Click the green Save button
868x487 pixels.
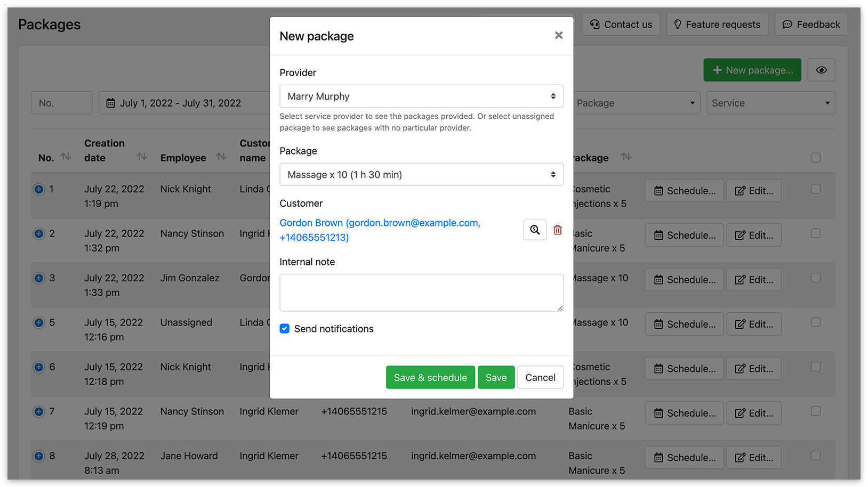click(496, 377)
